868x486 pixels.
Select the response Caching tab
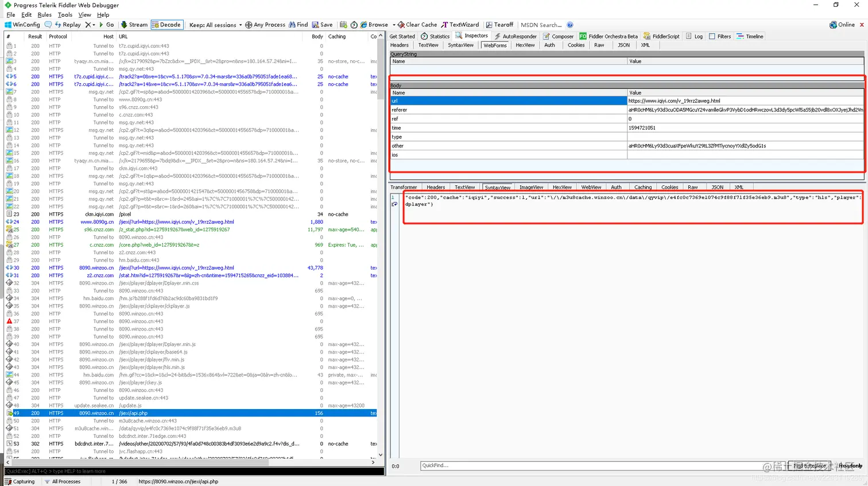pyautogui.click(x=642, y=187)
